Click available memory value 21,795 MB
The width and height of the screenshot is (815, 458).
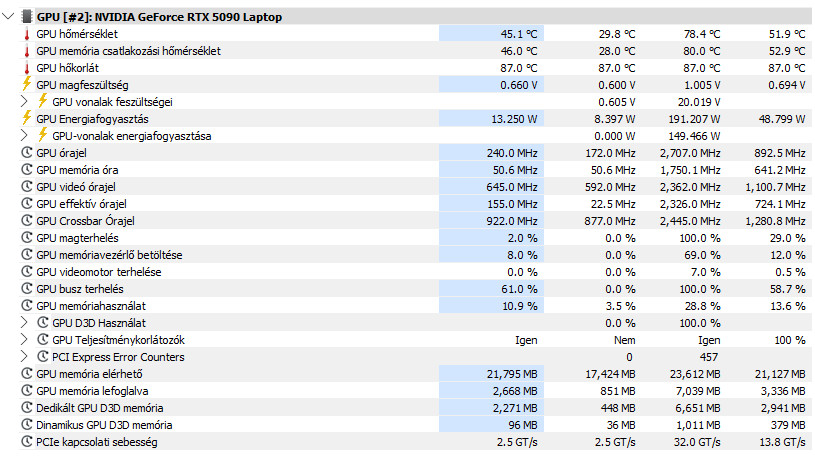pyautogui.click(x=512, y=374)
